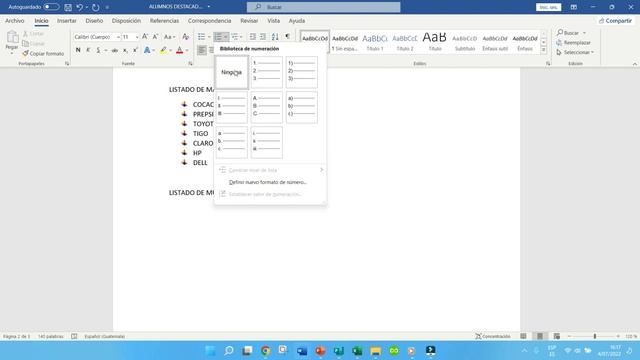Toggle bold N formatting
The width and height of the screenshot is (640, 360).
tap(78, 50)
